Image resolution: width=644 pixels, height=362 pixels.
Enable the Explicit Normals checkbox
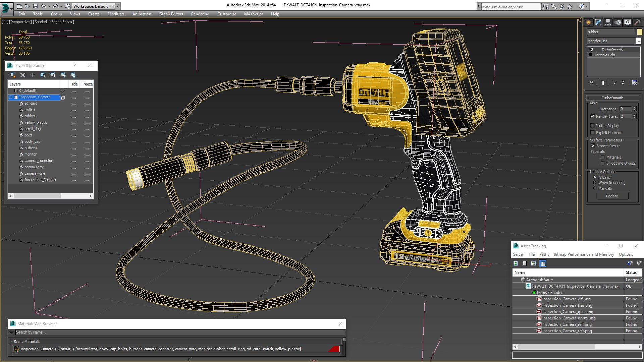pyautogui.click(x=592, y=133)
